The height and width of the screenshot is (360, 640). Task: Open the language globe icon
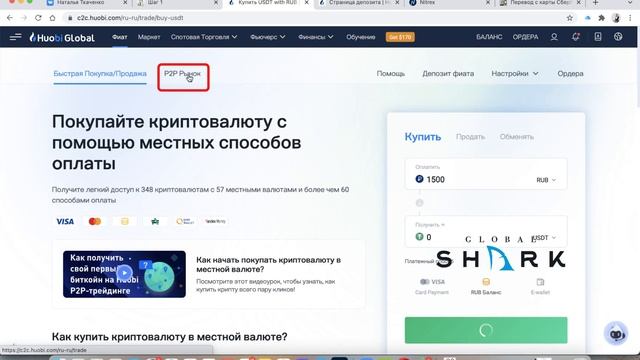pos(618,37)
